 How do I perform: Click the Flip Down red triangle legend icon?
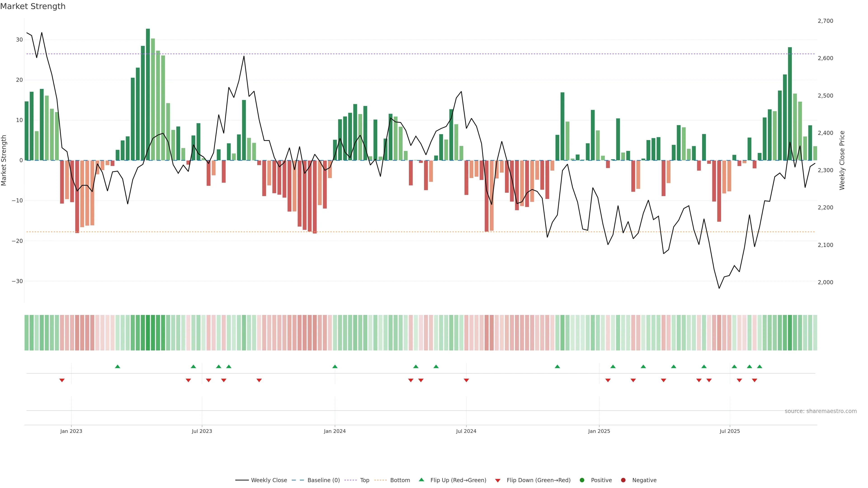(x=498, y=481)
